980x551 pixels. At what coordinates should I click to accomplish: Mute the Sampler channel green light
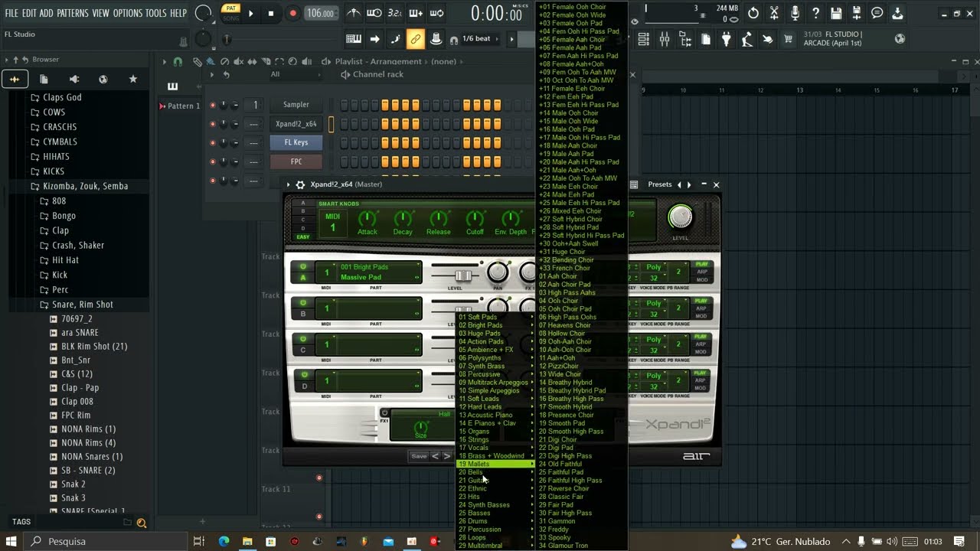click(x=213, y=105)
